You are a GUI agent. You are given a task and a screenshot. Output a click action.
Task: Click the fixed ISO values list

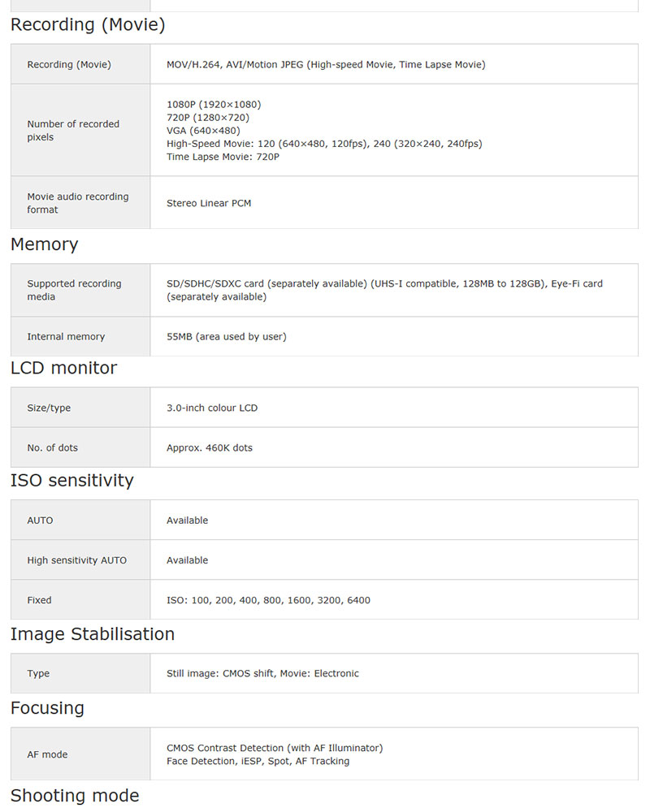point(268,601)
